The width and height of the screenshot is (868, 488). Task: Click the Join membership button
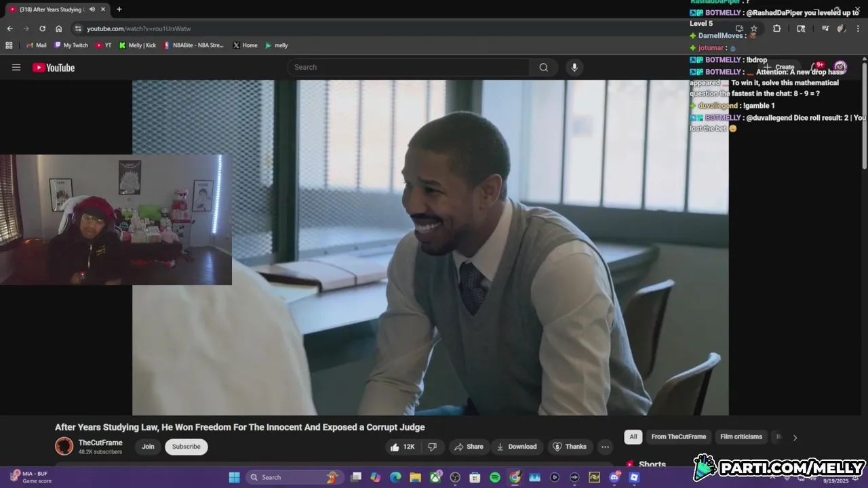(x=148, y=447)
